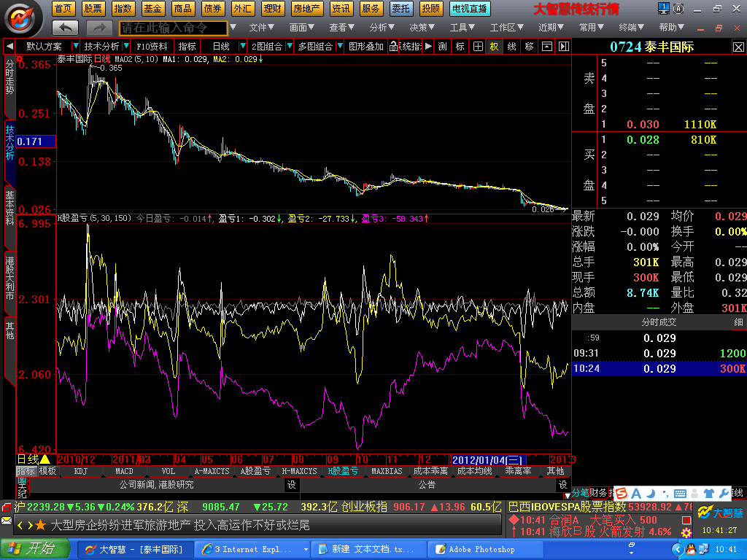747x560 pixels.
Task: Switch to the VOL indicator tab
Action: [x=169, y=471]
